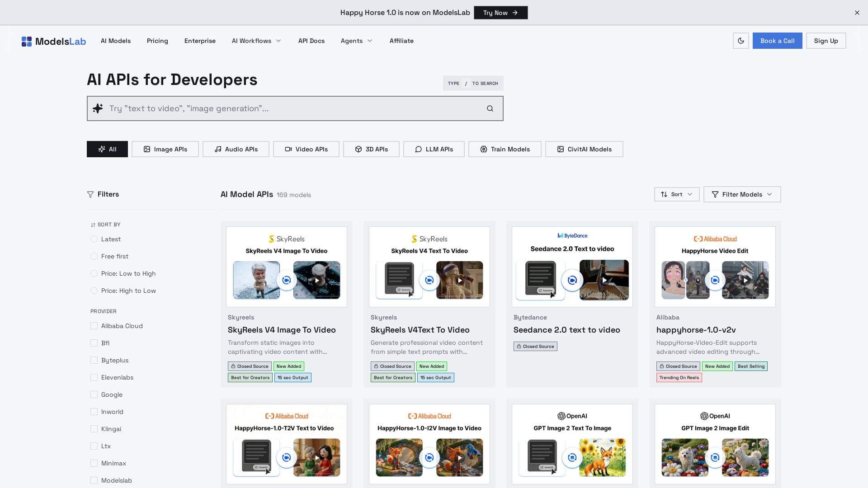Click Alibaba Cloud logo on HappyHorse-1.0-I2V card
The height and width of the screenshot is (488, 868).
[x=429, y=416]
